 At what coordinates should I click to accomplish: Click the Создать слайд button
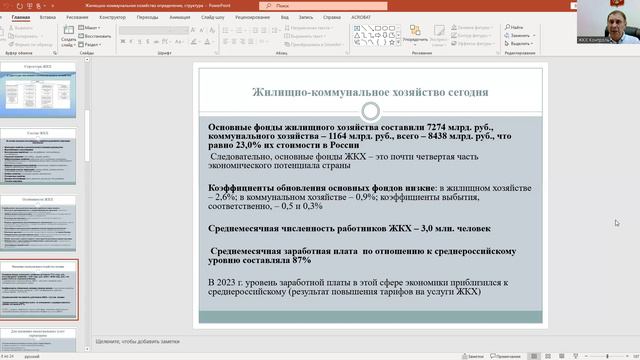pyautogui.click(x=68, y=36)
